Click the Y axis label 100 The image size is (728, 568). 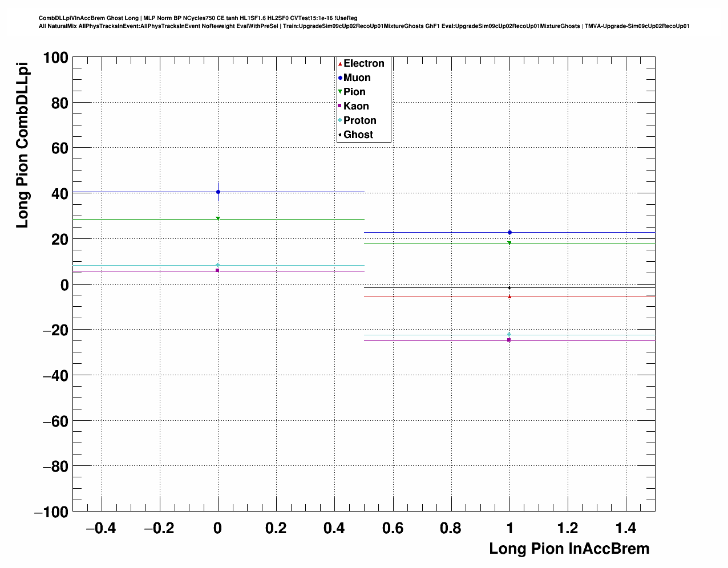coord(55,58)
